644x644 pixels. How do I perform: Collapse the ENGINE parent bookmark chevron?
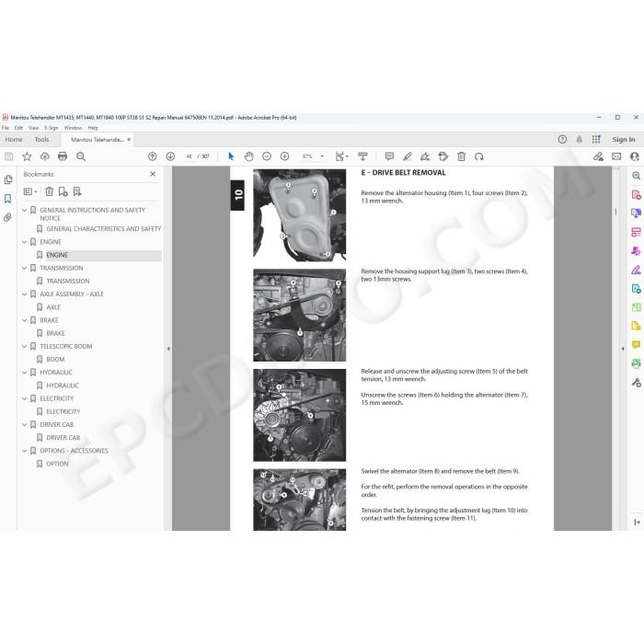coord(24,242)
